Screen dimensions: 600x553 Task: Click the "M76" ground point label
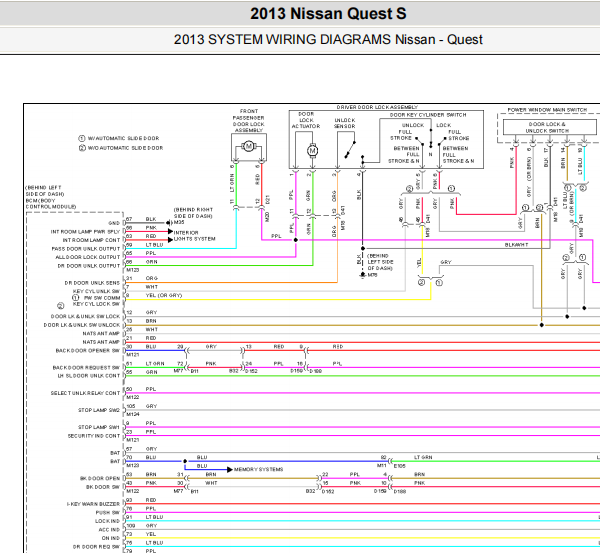(372, 275)
